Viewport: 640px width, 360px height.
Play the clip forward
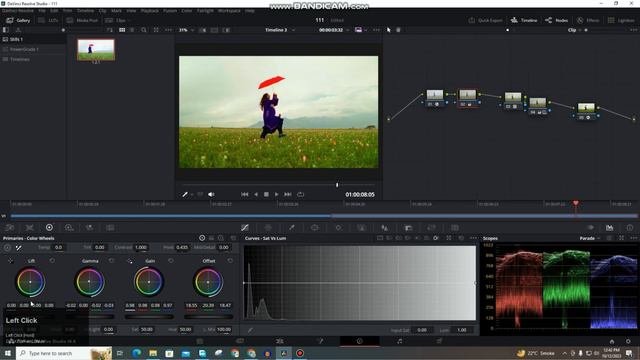(276, 195)
